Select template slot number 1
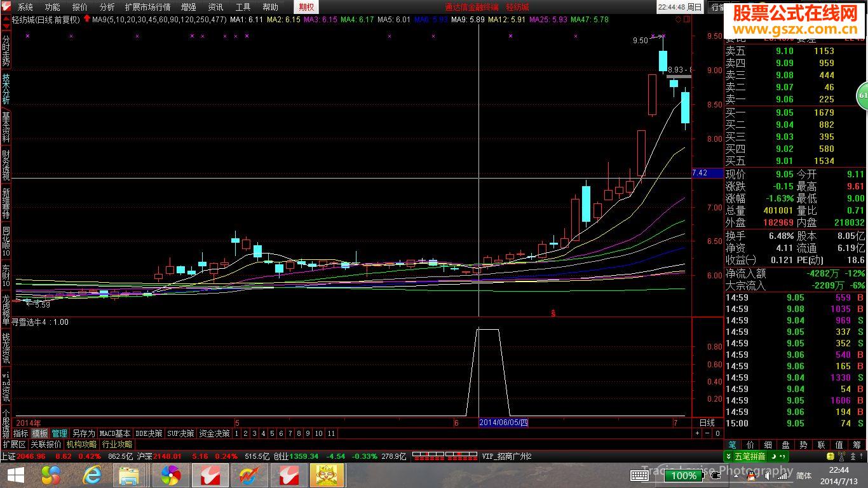868x488 pixels. point(236,433)
